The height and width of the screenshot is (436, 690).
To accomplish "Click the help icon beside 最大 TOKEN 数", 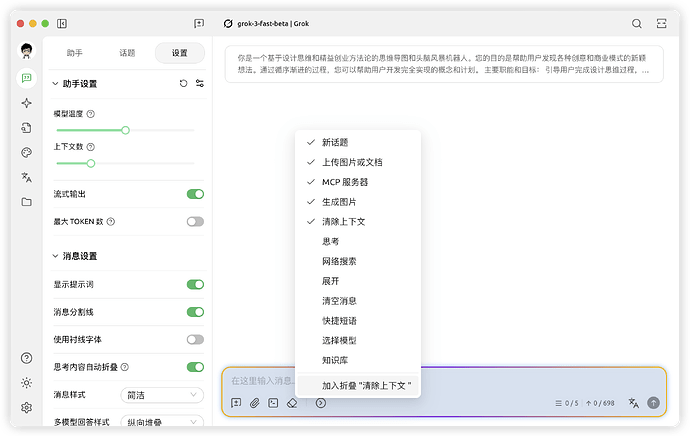I will point(111,222).
